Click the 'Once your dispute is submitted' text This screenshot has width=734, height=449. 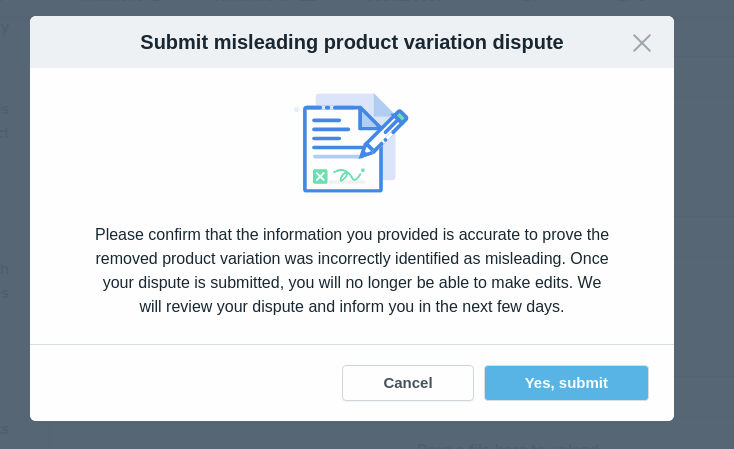[x=351, y=282]
